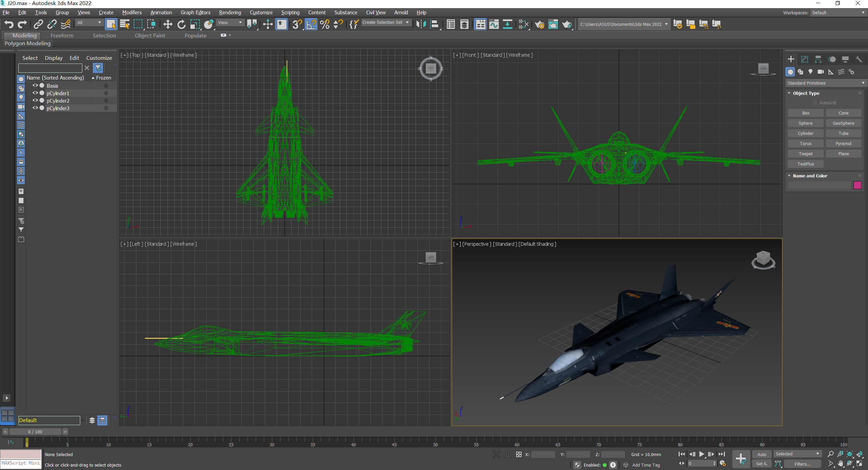868x470 pixels.
Task: Click the Play Animation button
Action: pyautogui.click(x=701, y=454)
